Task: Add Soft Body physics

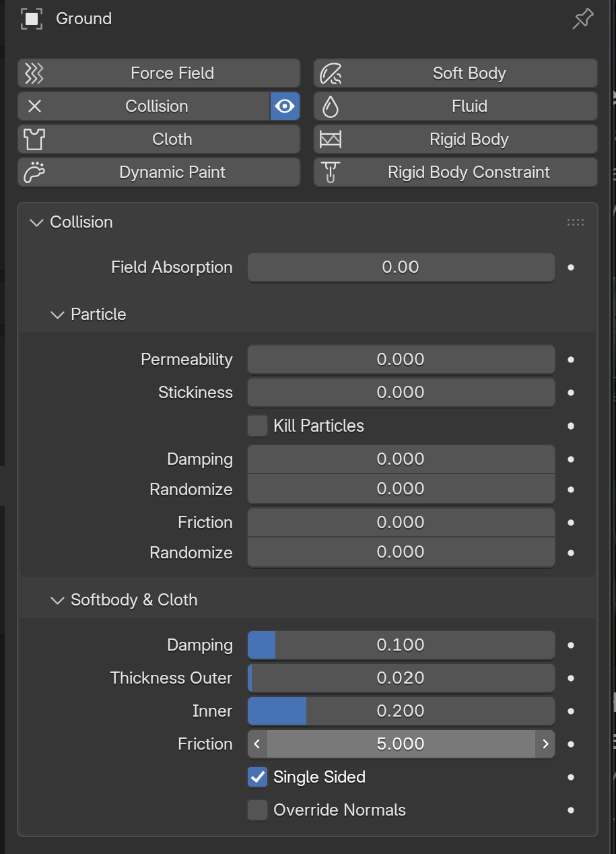Action: (x=456, y=73)
